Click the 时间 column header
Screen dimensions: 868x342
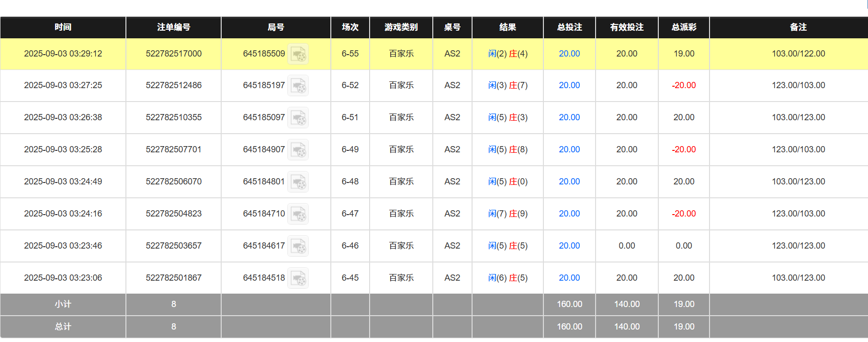tap(63, 27)
